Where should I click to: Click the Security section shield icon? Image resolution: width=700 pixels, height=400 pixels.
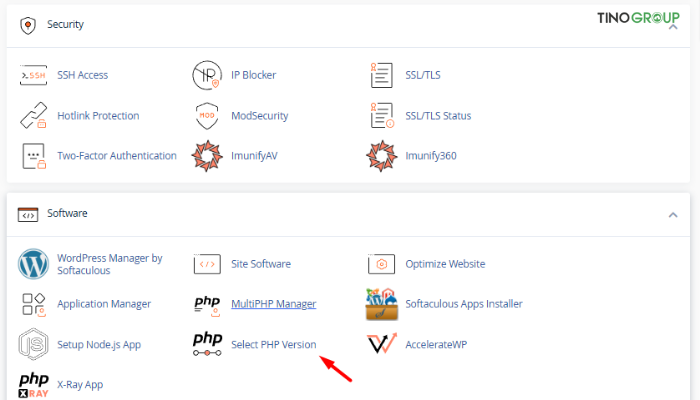point(28,25)
